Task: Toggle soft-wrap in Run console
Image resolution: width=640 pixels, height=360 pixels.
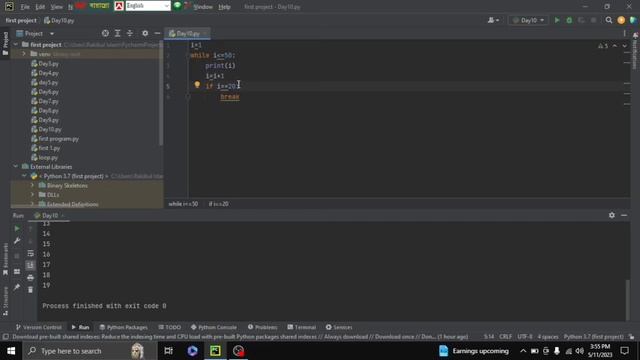Action: click(x=31, y=253)
